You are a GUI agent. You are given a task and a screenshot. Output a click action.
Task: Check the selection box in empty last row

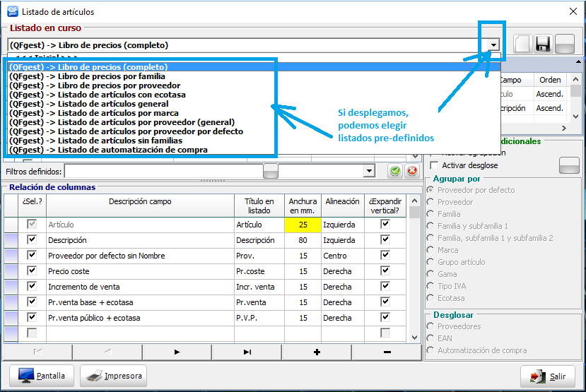tap(32, 333)
